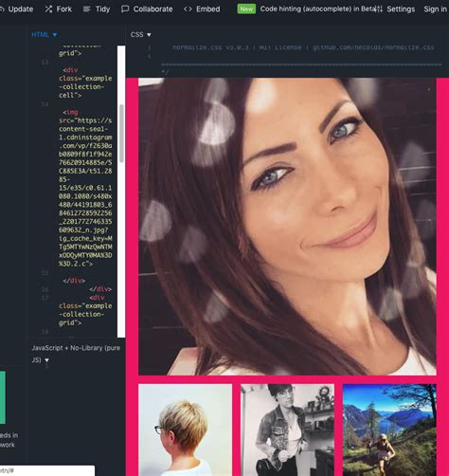Open Settings via the sliders icon
The height and width of the screenshot is (476, 449).
378,9
